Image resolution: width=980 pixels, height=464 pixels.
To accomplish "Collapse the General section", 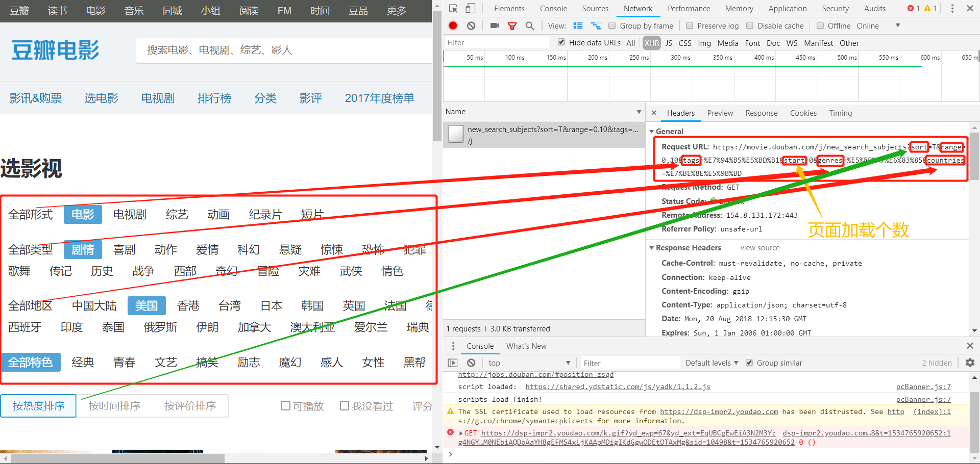I will pyautogui.click(x=651, y=132).
